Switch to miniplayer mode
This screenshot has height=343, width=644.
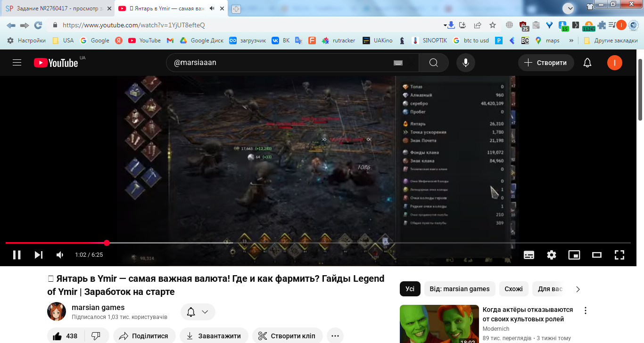pyautogui.click(x=574, y=255)
